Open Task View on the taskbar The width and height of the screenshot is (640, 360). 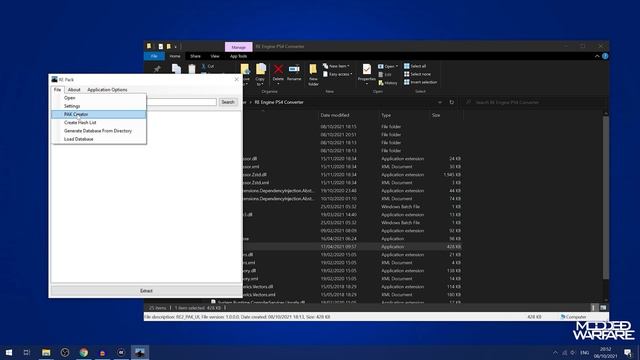[x=27, y=352]
